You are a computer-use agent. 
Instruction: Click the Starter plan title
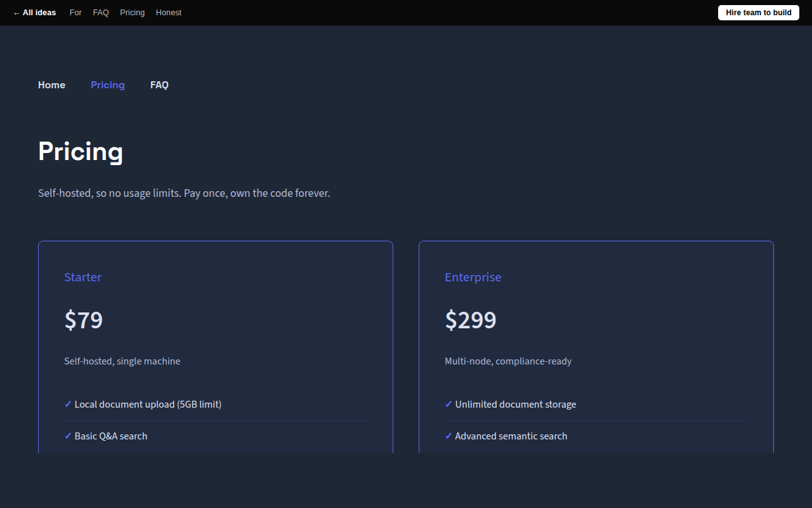coord(82,277)
